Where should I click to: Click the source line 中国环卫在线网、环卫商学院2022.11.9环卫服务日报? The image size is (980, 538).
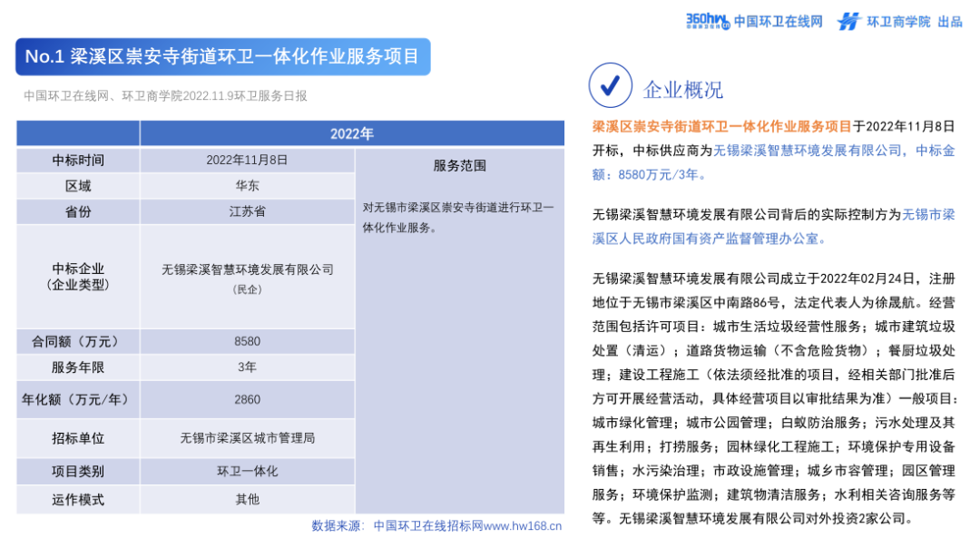166,95
